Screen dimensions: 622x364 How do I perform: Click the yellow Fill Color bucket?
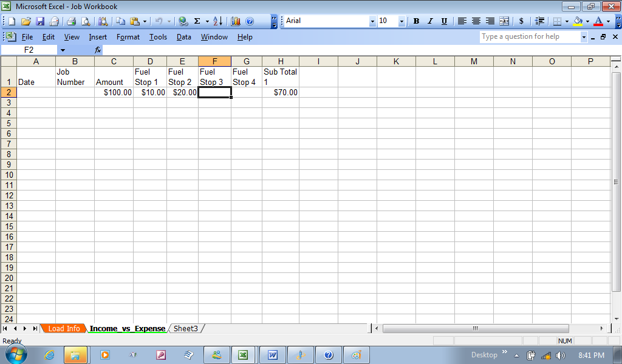click(578, 21)
